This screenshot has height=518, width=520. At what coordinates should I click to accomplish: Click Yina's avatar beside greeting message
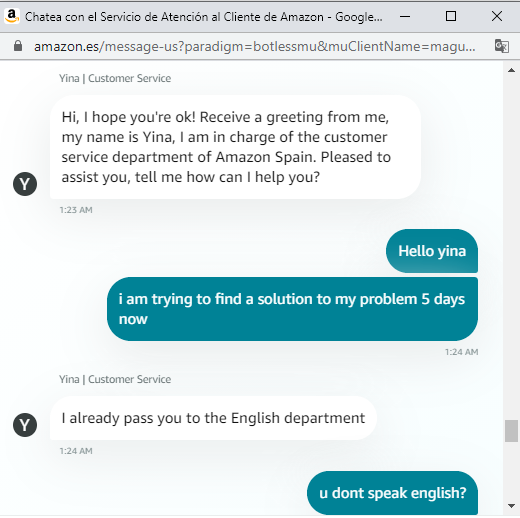[25, 184]
